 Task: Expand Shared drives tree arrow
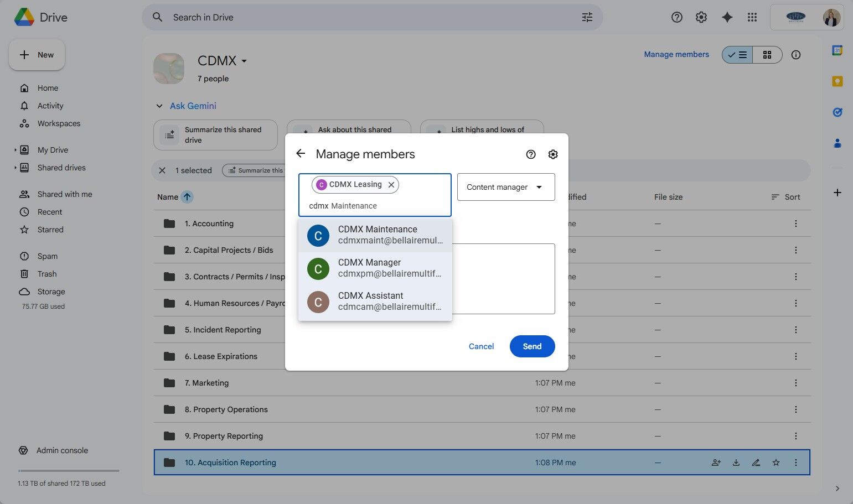15,168
